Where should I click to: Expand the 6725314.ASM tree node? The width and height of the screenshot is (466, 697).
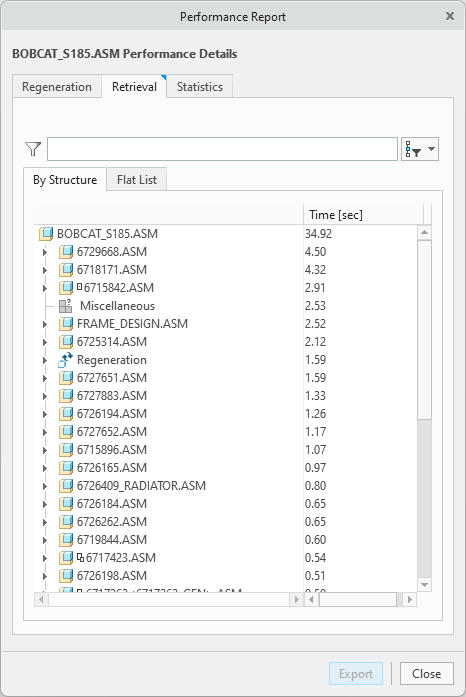(44, 342)
